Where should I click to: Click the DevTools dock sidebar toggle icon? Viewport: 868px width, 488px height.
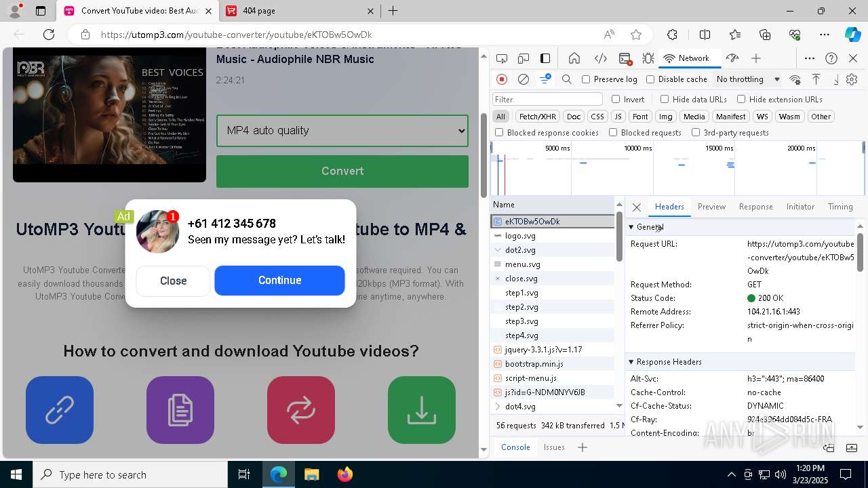[545, 58]
